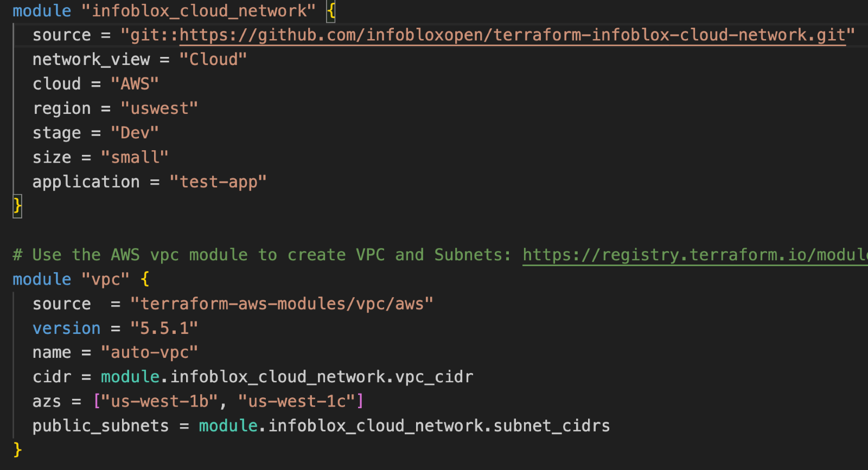Click the "us-west-1b" availability zone string
The image size is (868, 470).
159,402
